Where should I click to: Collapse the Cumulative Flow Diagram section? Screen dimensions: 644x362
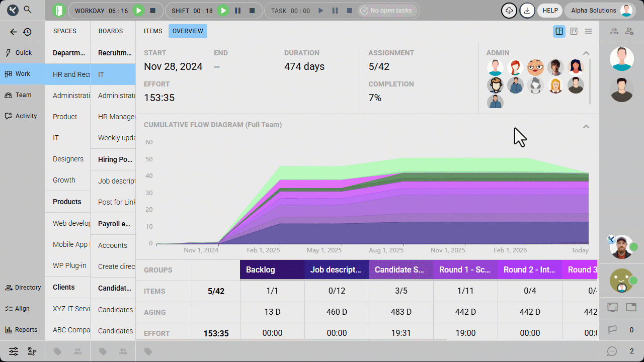(586, 127)
